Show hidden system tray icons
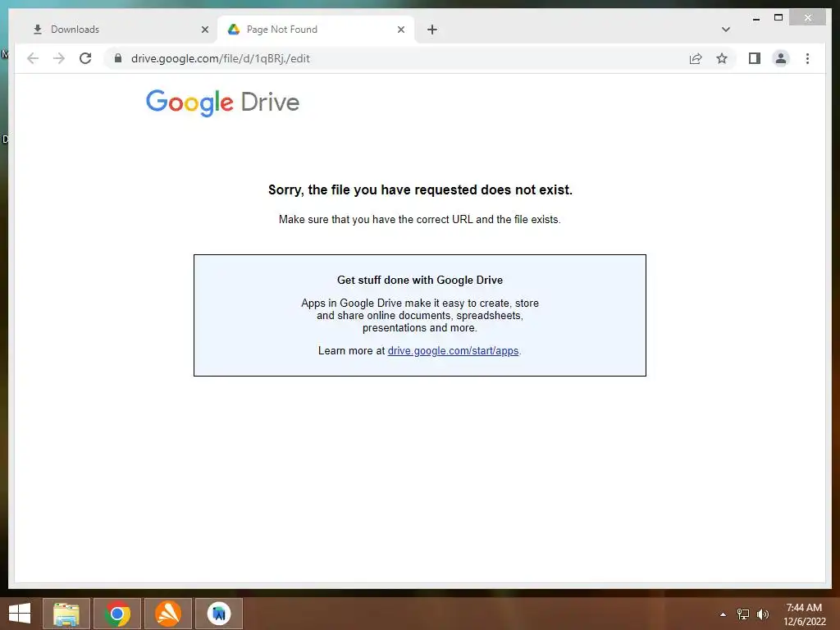The width and height of the screenshot is (840, 630). (x=723, y=614)
